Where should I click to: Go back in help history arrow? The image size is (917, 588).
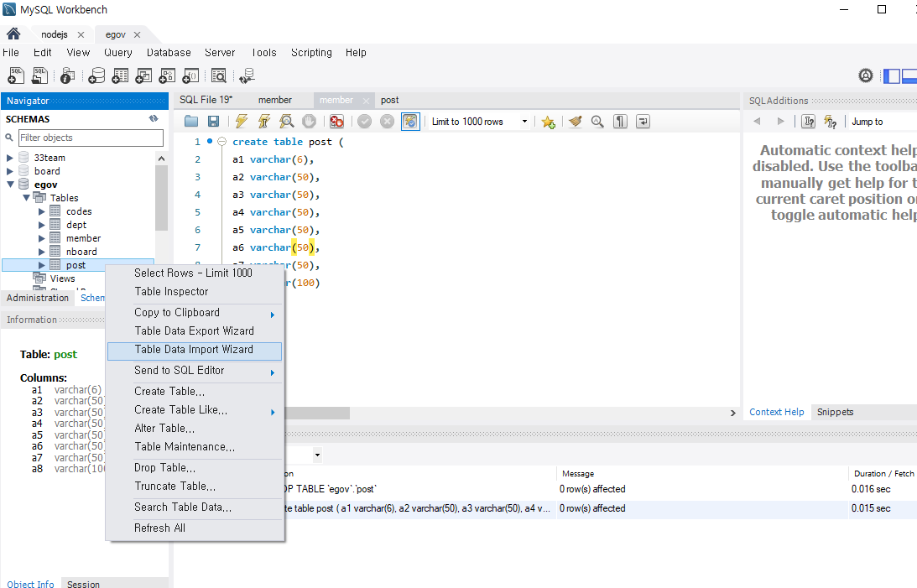757,121
